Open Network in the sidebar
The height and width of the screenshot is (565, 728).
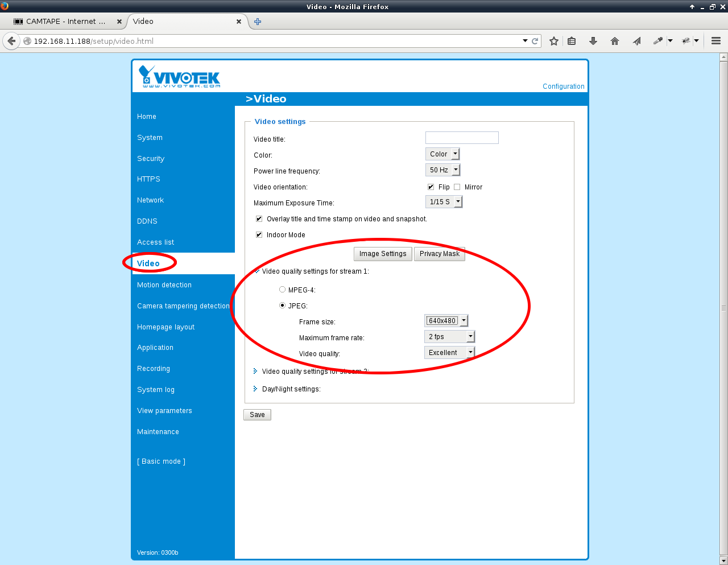tap(150, 200)
